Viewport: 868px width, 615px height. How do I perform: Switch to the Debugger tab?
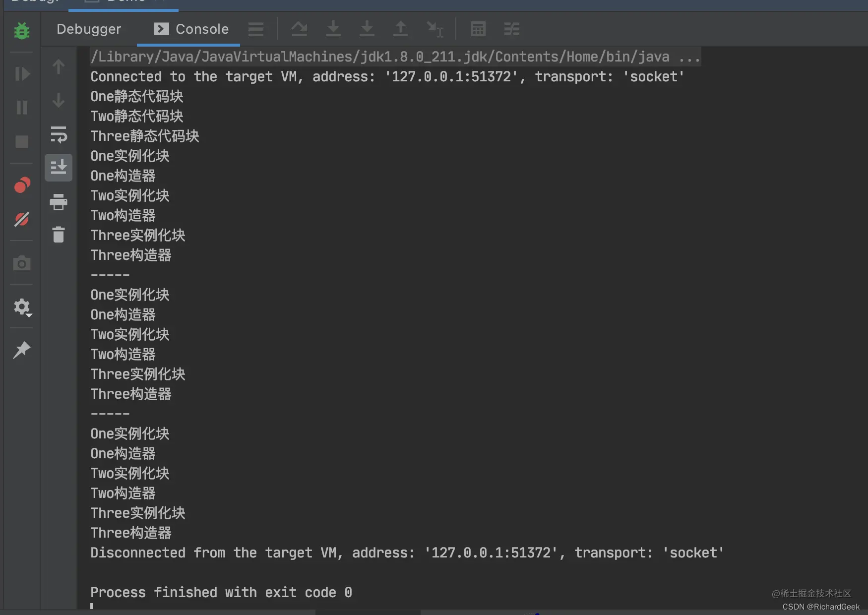tap(89, 29)
